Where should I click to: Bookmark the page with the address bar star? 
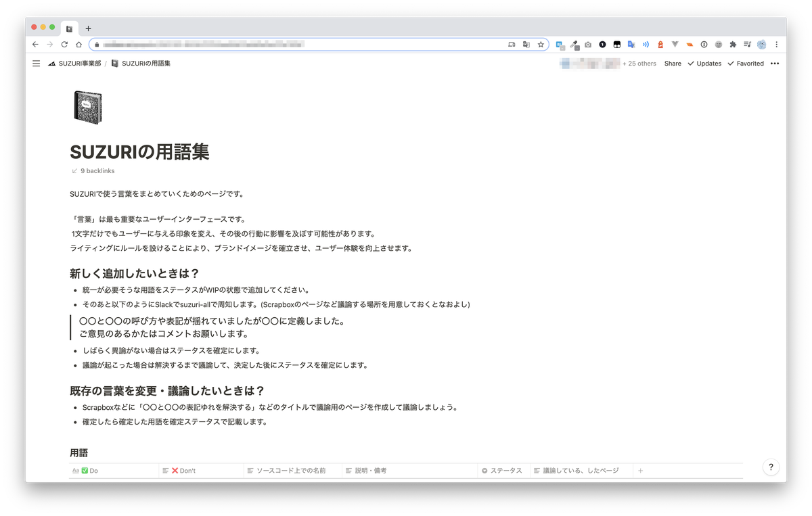pyautogui.click(x=540, y=44)
